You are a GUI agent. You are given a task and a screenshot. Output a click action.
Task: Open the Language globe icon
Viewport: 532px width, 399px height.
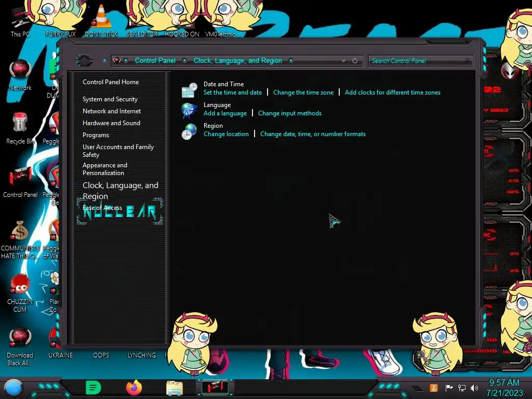tap(189, 111)
